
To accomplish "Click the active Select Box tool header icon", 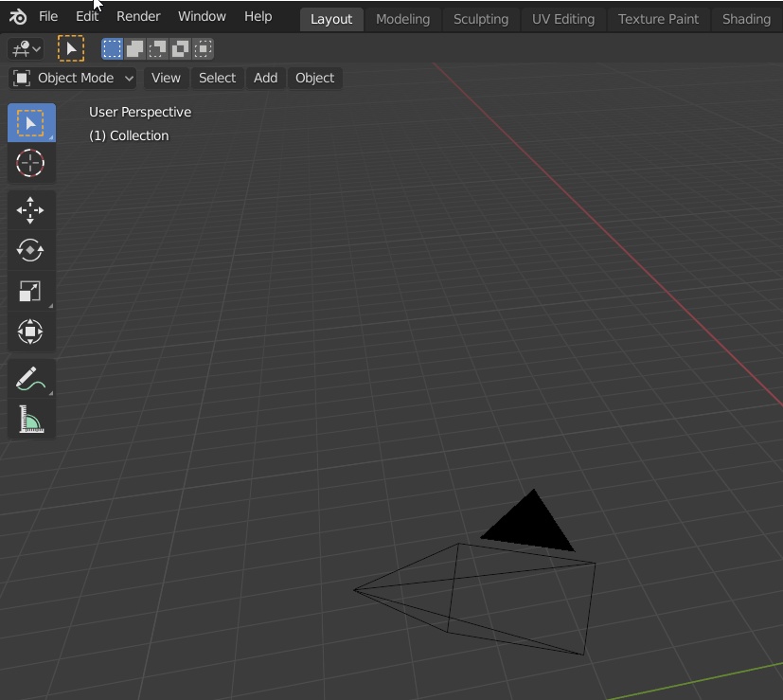I will 71,49.
